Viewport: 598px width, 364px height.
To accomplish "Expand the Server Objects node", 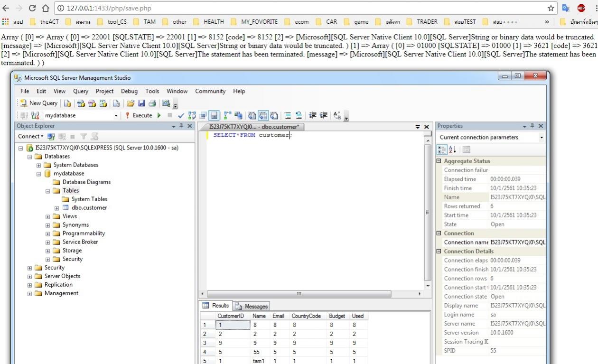I will (30, 276).
